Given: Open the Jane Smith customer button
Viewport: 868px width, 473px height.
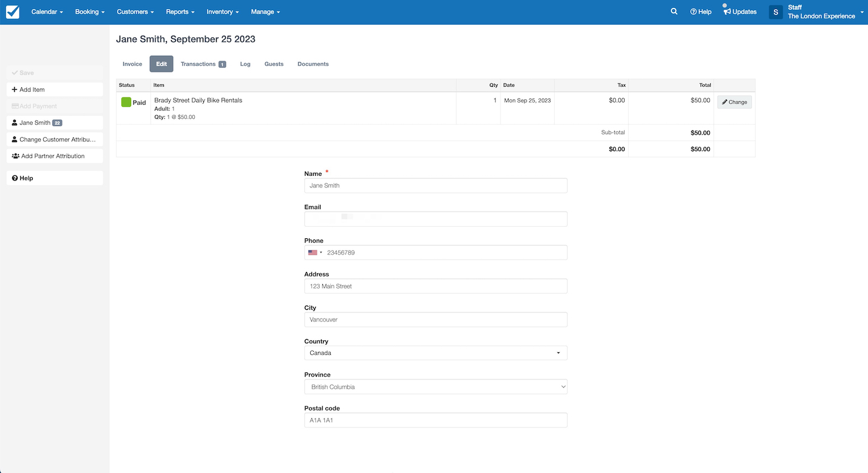Looking at the screenshot, I should (55, 122).
